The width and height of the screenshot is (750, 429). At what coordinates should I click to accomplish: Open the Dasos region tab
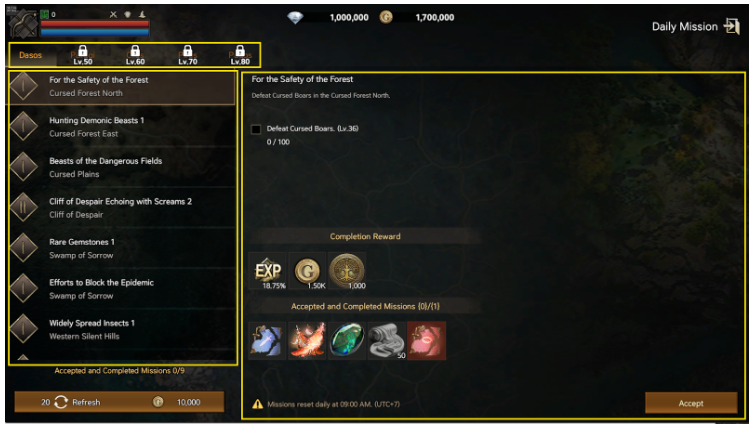31,55
